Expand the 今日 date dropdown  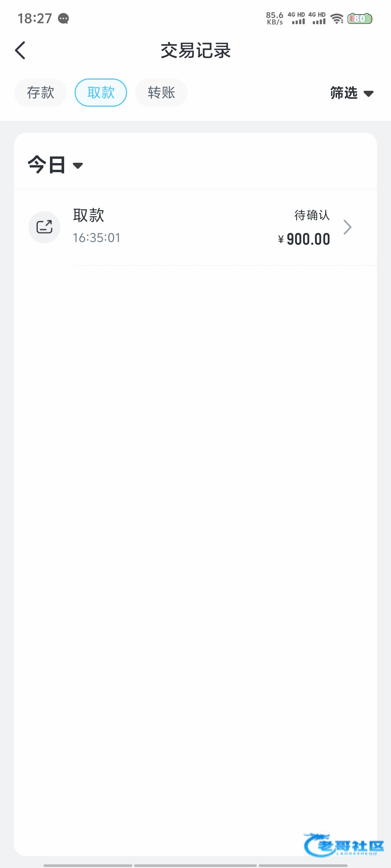click(x=55, y=165)
